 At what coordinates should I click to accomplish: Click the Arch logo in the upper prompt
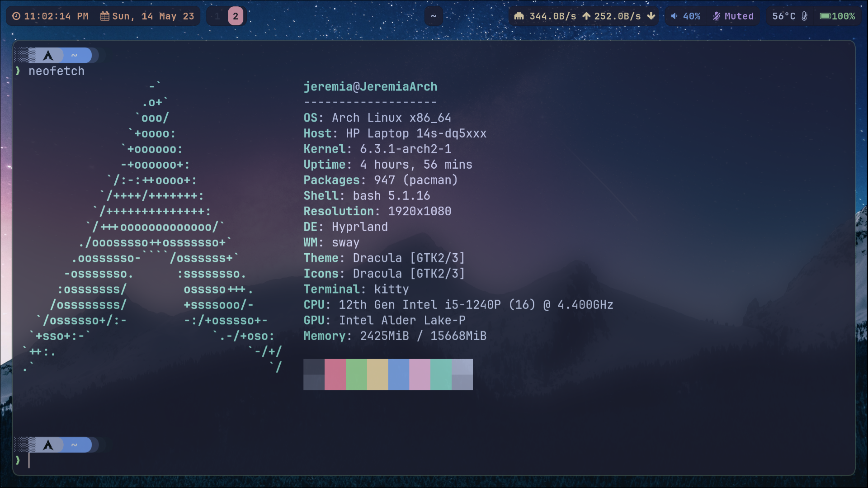pos(48,55)
